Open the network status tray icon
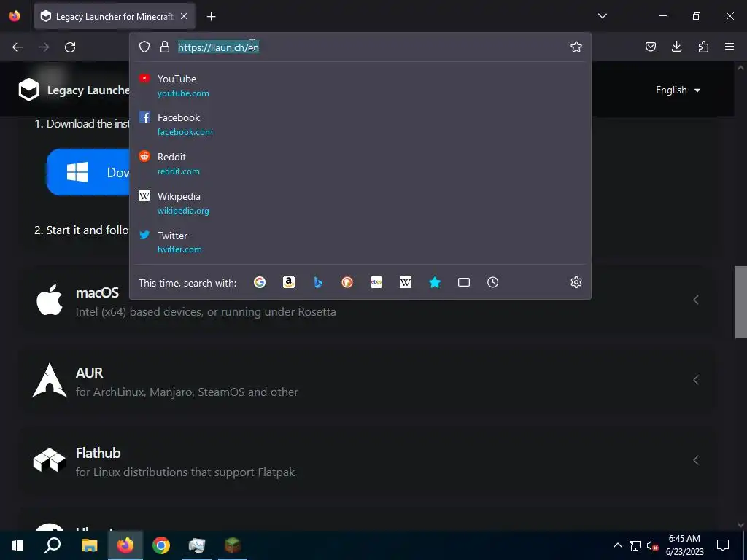Viewport: 747px width, 560px height. coord(635,545)
